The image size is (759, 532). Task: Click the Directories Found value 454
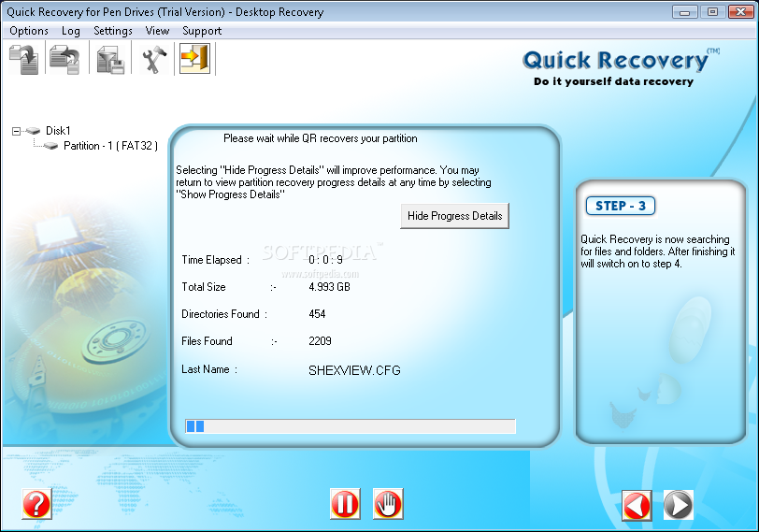tap(317, 314)
